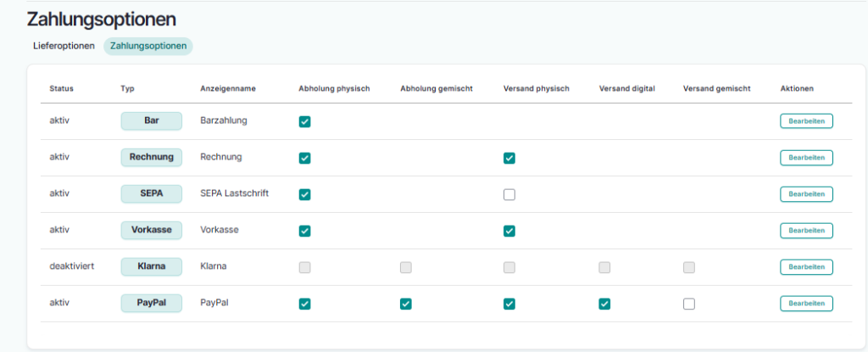Open Bearbeiten for Vorkasse row
This screenshot has width=868, height=352.
tap(806, 231)
